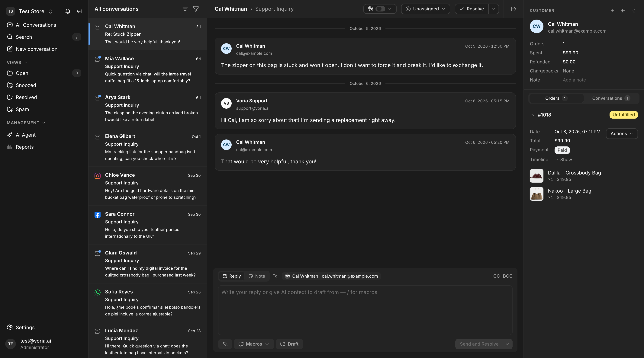Click the WhatsApp icon on Sofía Reyes row
This screenshot has height=358, width=644.
tap(98, 292)
